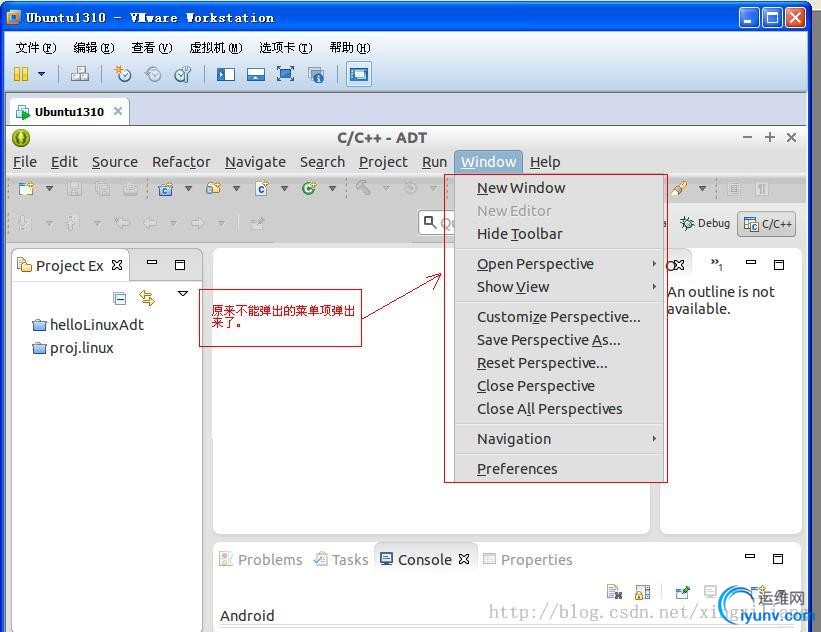
Task: Open the dropdown next to VMware pause button
Action: 41,74
